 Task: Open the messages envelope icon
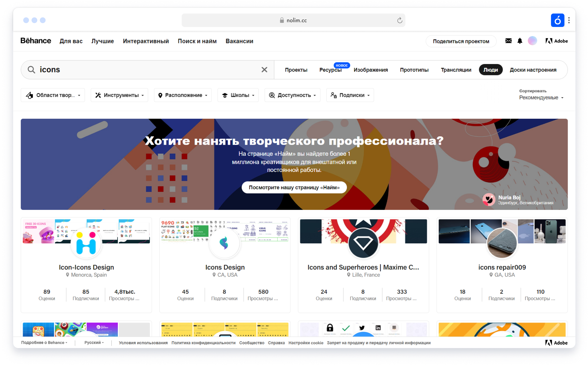tap(508, 41)
